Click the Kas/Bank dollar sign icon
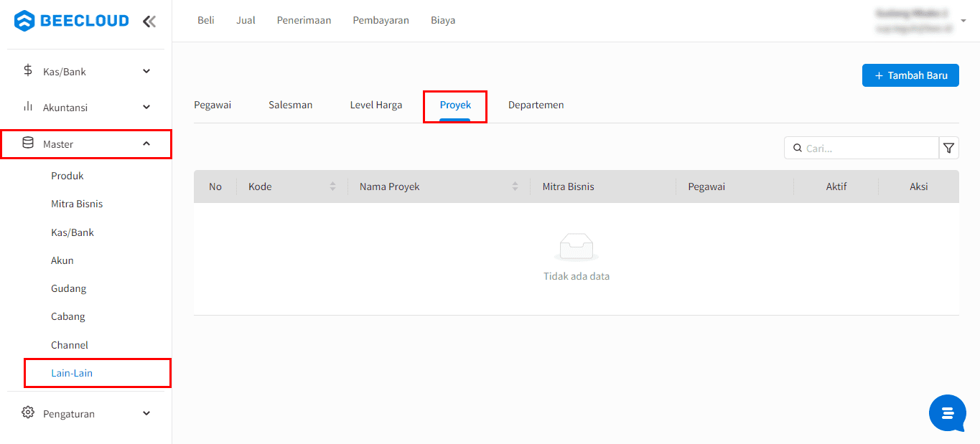The image size is (980, 444). 28,70
